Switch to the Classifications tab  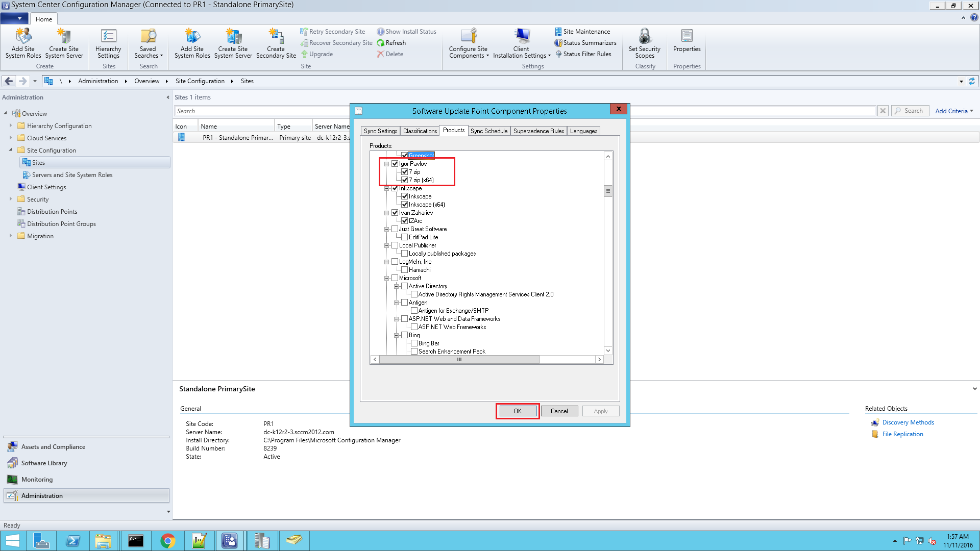[420, 131]
